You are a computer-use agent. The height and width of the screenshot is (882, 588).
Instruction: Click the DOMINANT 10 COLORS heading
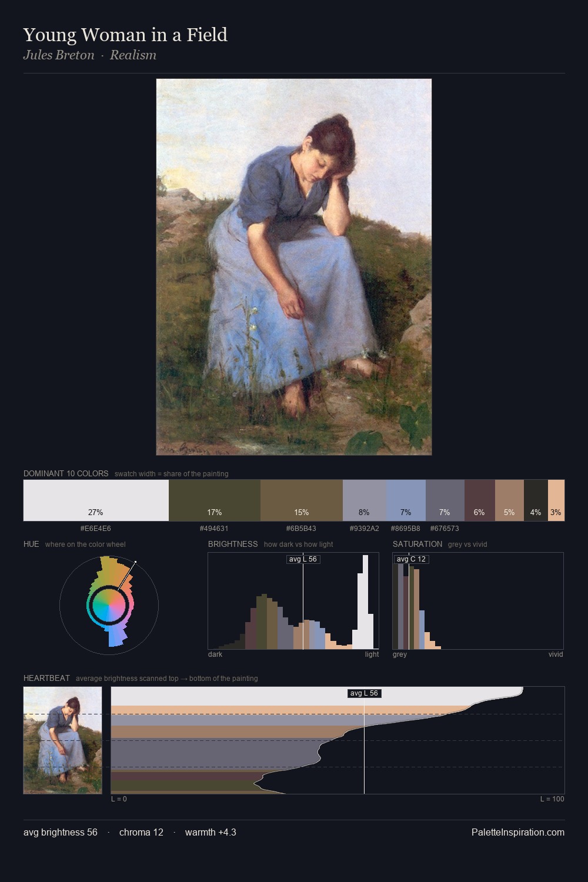[x=66, y=473]
